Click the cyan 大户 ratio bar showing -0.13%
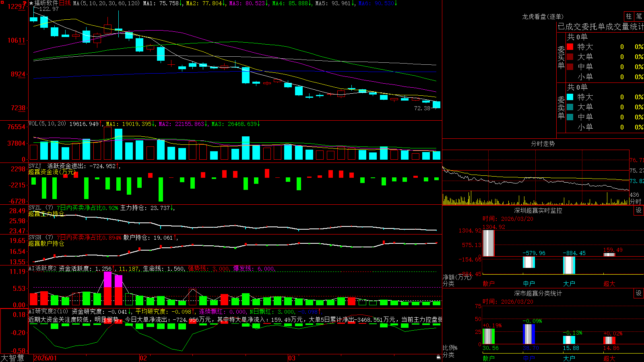 click(569, 340)
